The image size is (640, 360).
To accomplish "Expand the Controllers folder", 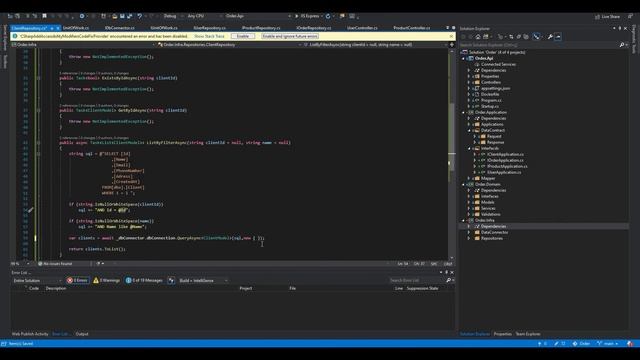I will 469,82.
